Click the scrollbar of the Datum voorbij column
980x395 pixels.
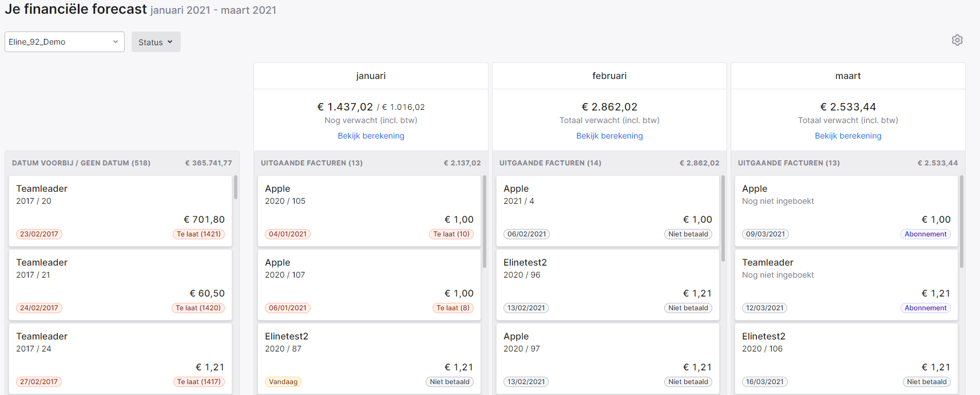point(236,188)
